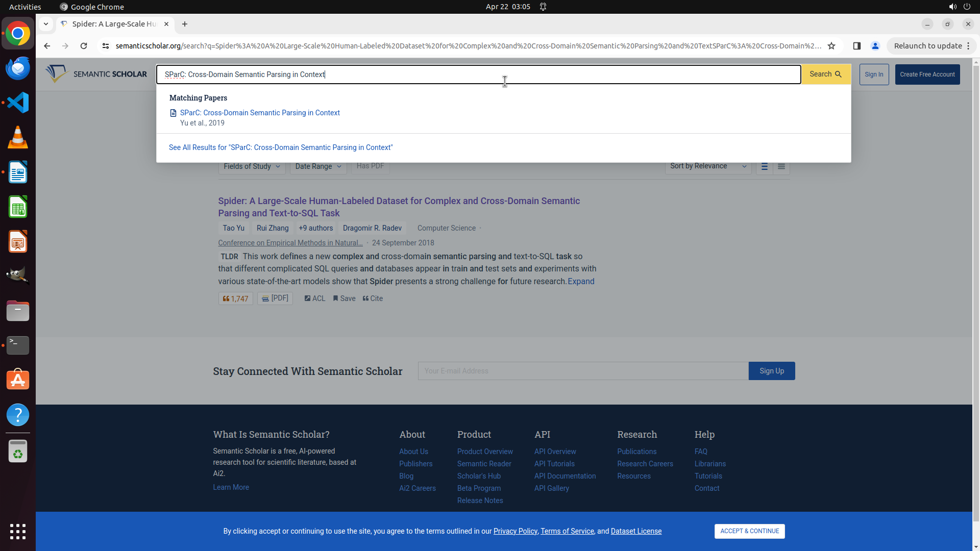The width and height of the screenshot is (980, 551).
Task: Click the yellow Search button with magnifier
Action: 825,74
